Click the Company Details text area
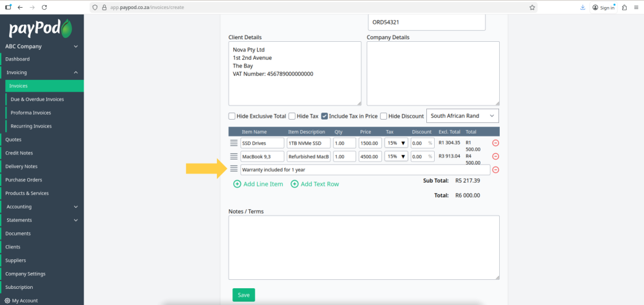 (x=433, y=73)
